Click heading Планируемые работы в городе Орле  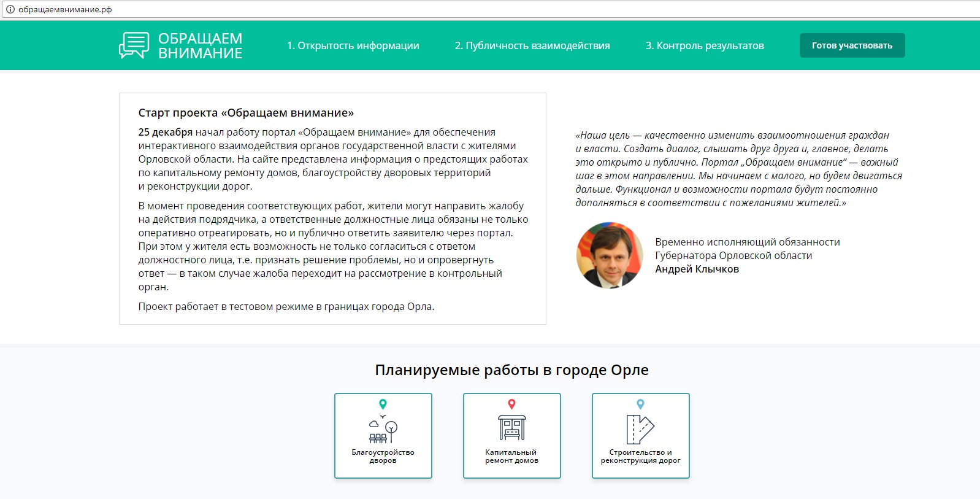tap(511, 370)
